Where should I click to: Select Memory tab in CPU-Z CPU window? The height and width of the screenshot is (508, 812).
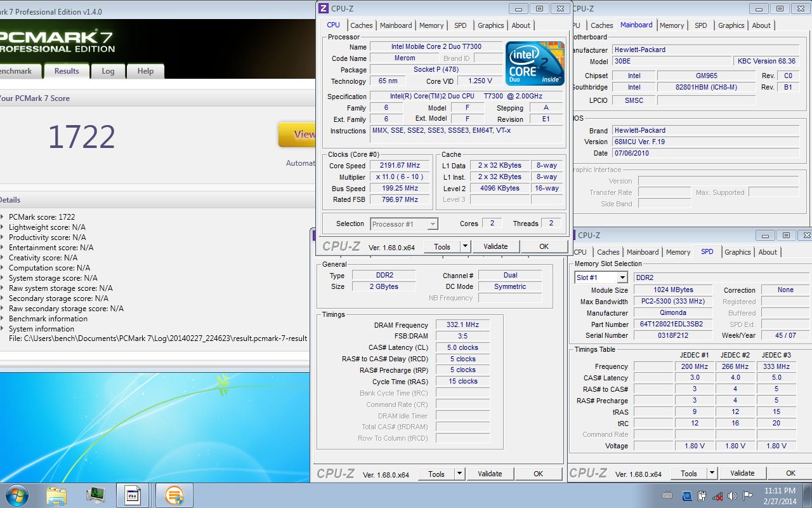[431, 25]
